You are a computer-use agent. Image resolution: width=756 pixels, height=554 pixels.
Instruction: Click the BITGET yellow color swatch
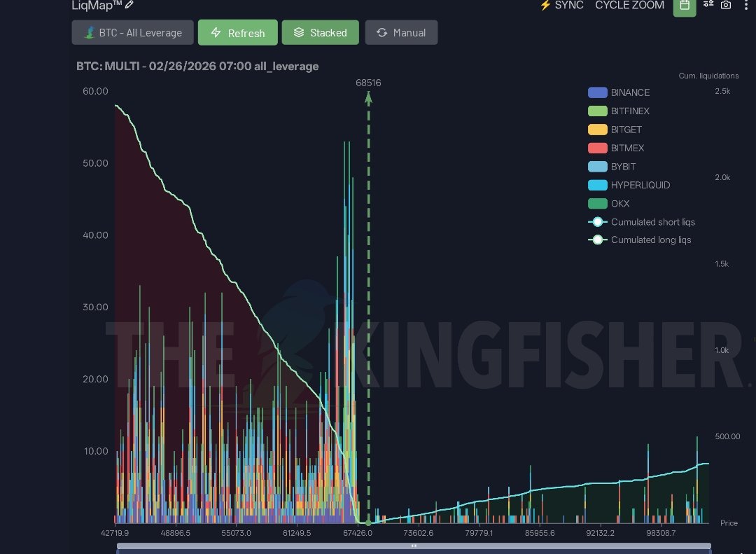point(597,130)
